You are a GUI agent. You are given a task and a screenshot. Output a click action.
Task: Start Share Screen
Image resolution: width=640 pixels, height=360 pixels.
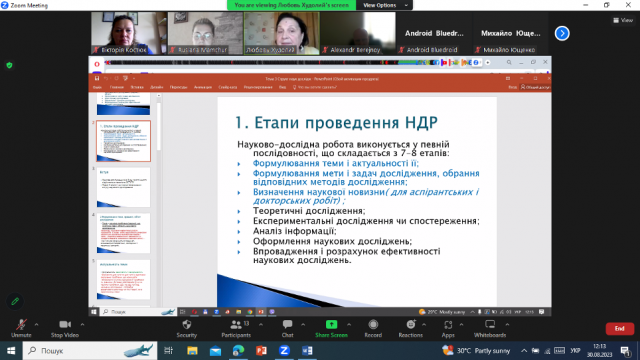point(331,328)
